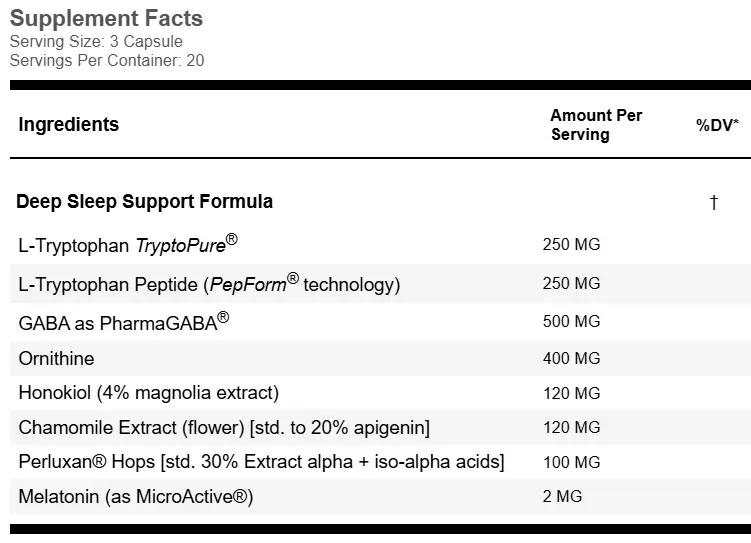The image size is (751, 543).
Task: Select the Ingredients column header
Action: (68, 125)
